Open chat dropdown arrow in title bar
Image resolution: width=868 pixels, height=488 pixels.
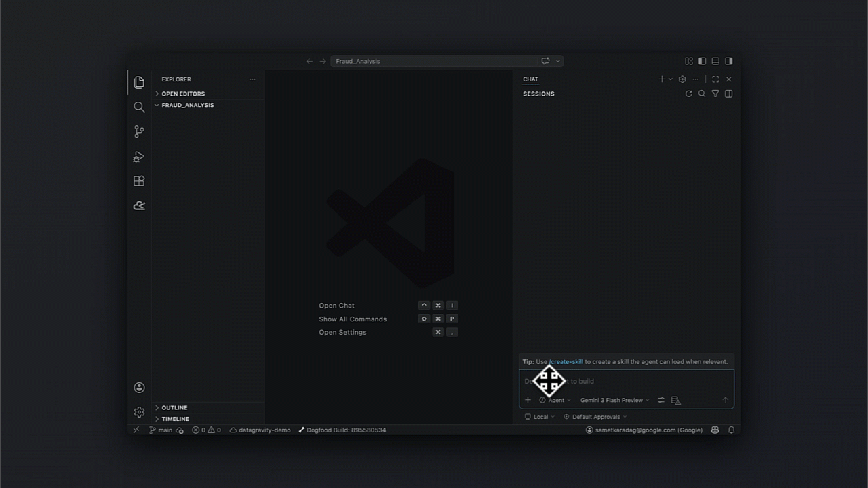558,61
